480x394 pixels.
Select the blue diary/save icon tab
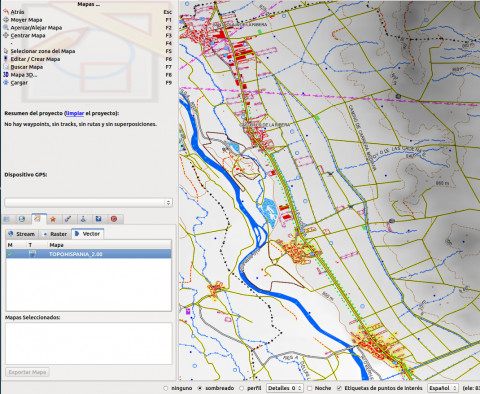coord(98,219)
